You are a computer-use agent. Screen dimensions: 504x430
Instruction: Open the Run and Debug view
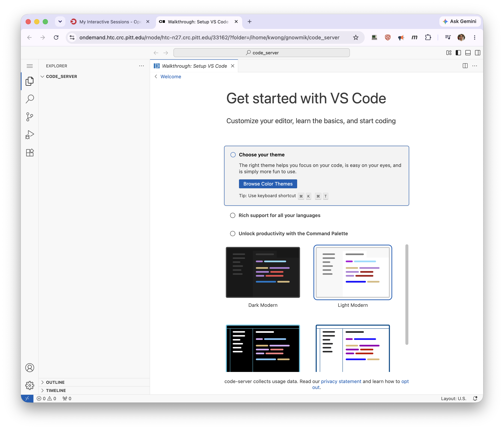tap(30, 135)
